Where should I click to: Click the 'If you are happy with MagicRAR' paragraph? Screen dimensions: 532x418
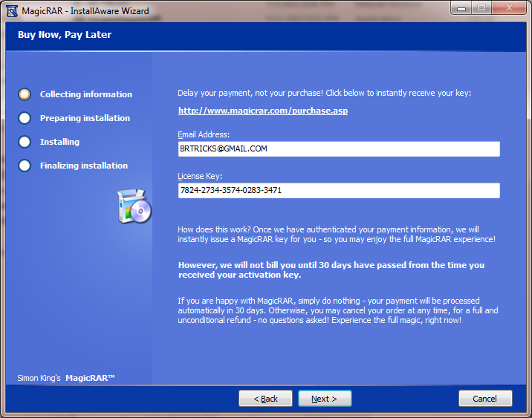tap(338, 310)
